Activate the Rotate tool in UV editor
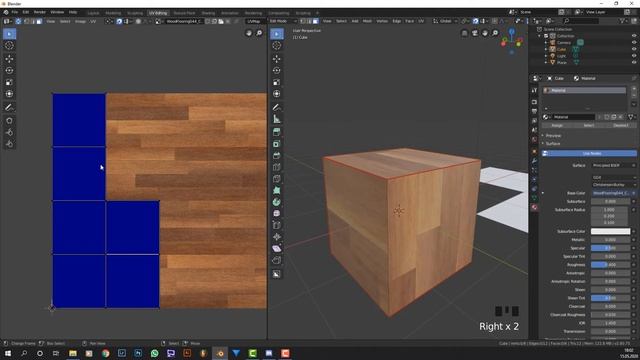This screenshot has height=360, width=640. click(x=9, y=70)
